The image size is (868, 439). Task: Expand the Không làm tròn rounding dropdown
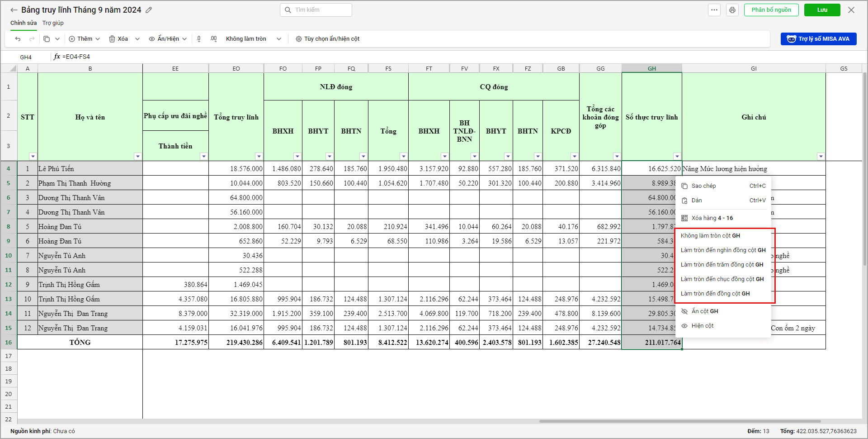click(253, 39)
